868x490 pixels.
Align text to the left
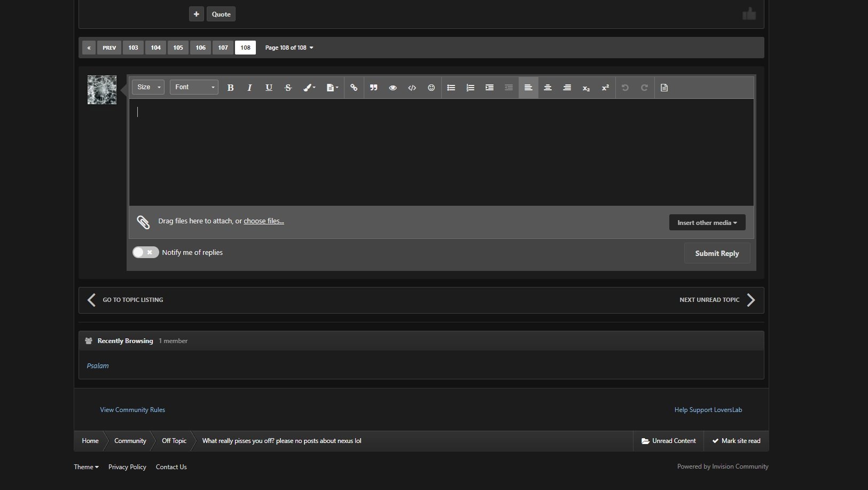pyautogui.click(x=528, y=88)
